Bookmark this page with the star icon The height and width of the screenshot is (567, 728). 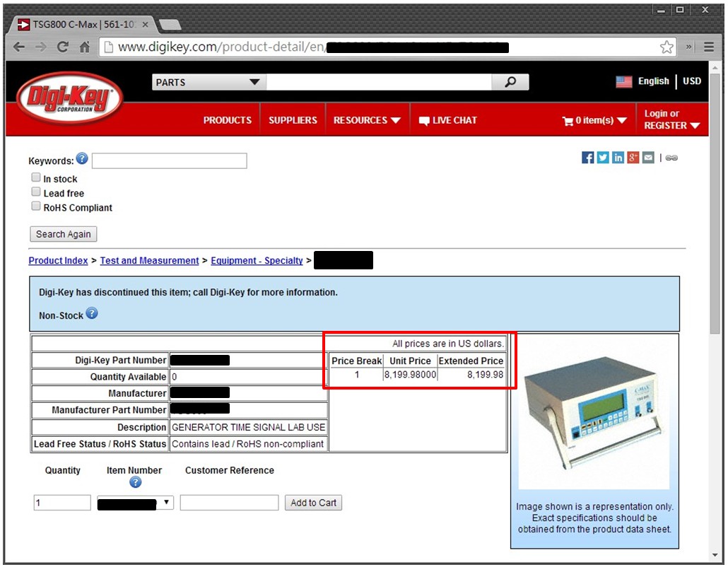point(667,47)
